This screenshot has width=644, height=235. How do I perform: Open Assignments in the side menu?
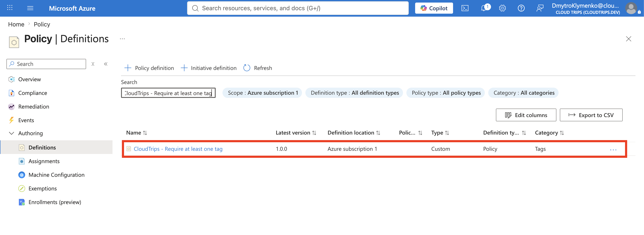(x=44, y=161)
